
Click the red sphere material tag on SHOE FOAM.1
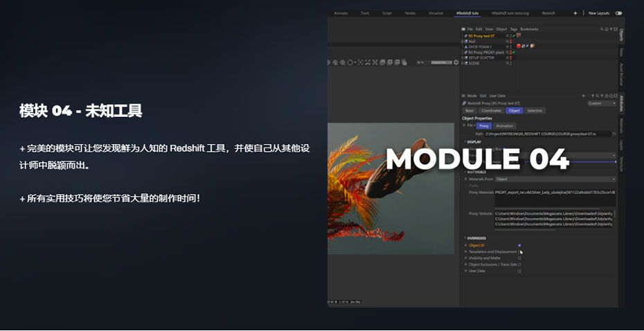coord(519,46)
